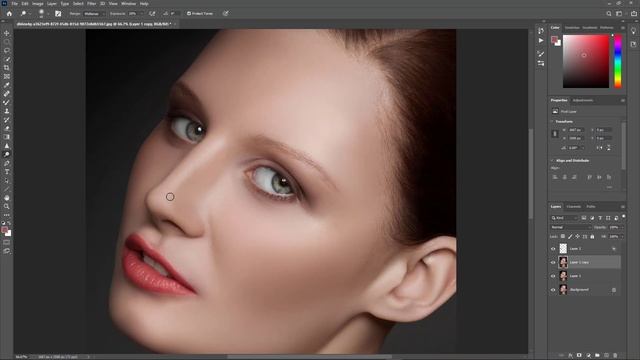Open the File menu
Viewport: 640px width, 360px height.
pos(15,4)
